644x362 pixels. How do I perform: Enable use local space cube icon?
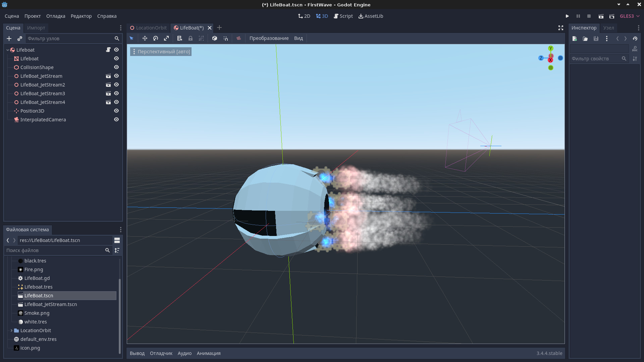[x=215, y=39]
